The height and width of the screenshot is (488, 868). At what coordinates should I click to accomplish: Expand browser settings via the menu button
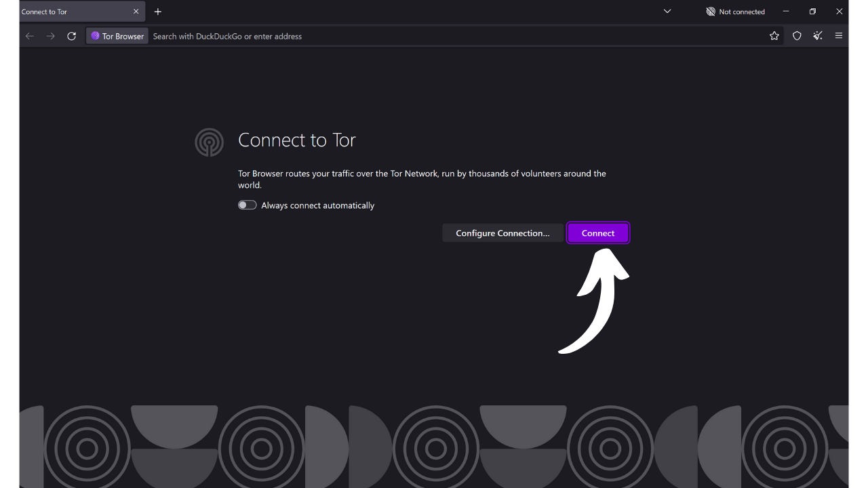point(839,36)
